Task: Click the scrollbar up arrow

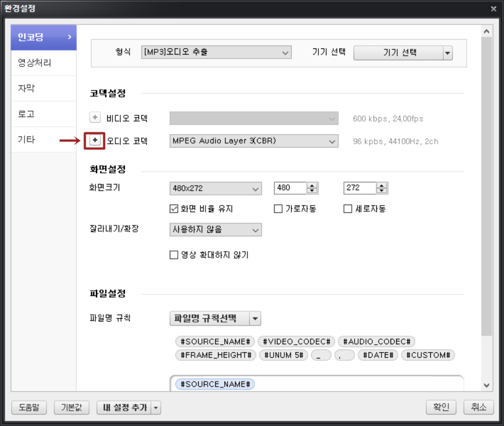Action: coord(486,31)
